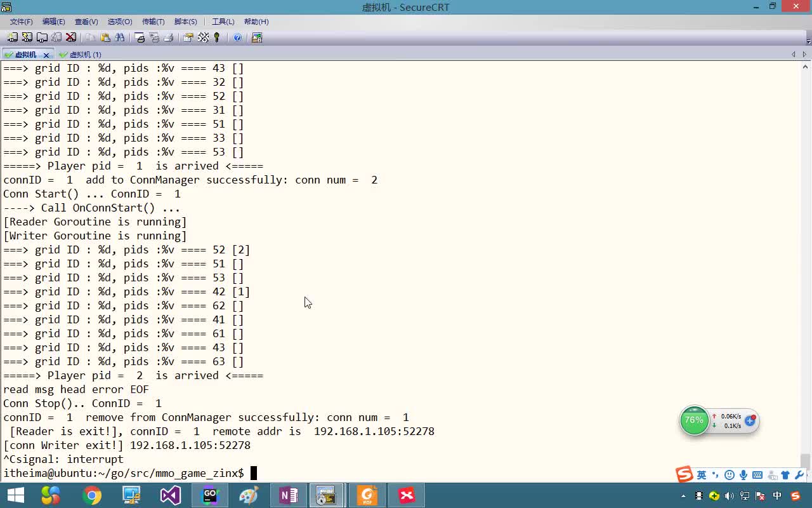
Task: Open the 查看(V) menu
Action: (x=86, y=22)
